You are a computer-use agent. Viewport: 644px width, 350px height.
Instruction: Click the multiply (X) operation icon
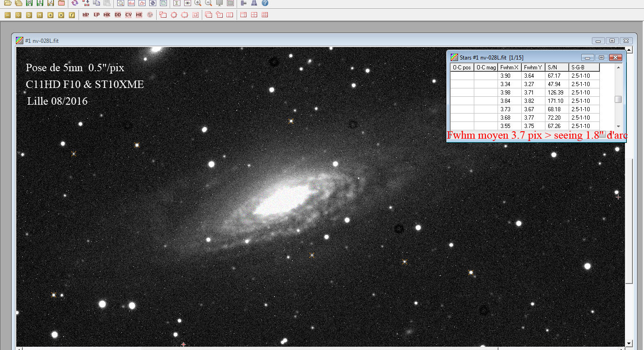(x=61, y=15)
